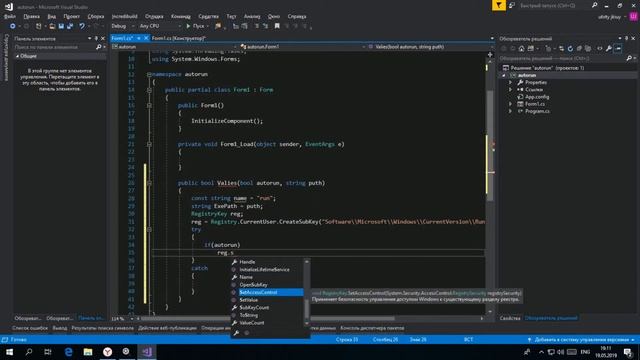Open the autorun.Form1 class navigation dropdown

[302, 47]
